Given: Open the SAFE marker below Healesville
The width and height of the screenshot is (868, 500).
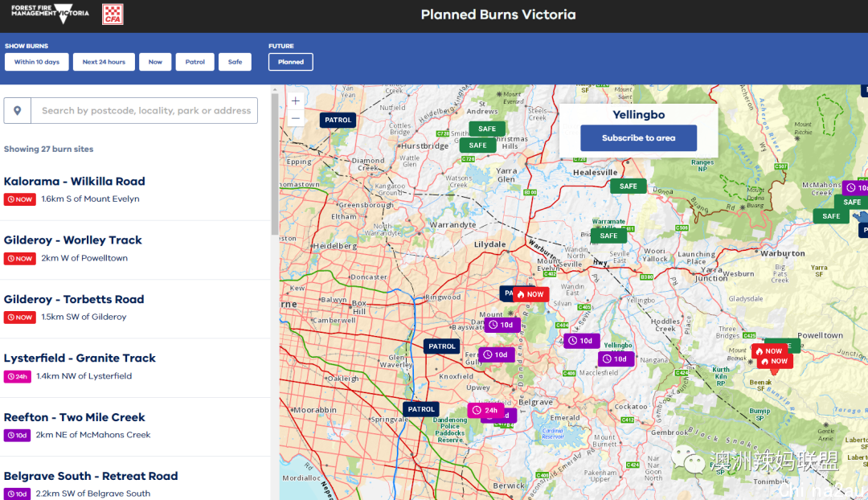Looking at the screenshot, I should point(628,186).
